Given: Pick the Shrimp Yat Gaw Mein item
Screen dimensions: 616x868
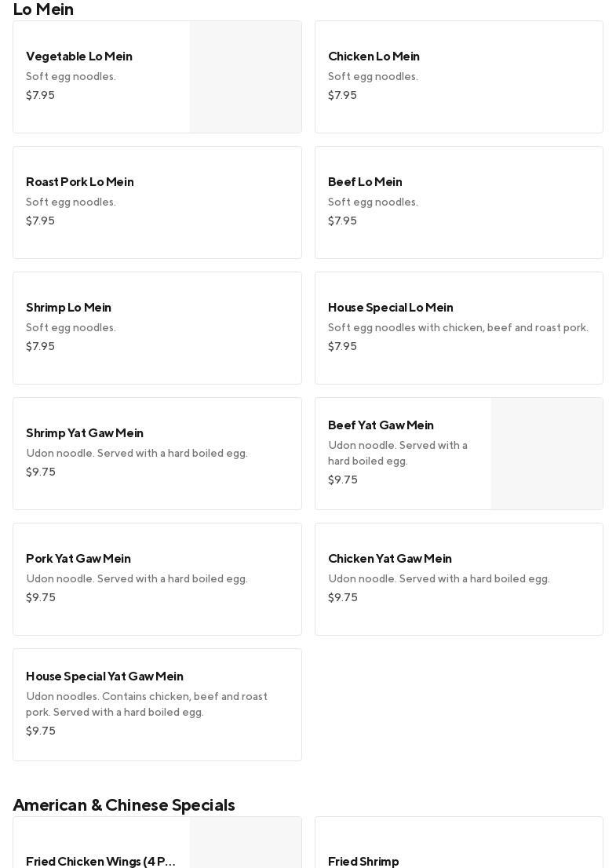Looking at the screenshot, I should [x=85, y=433].
